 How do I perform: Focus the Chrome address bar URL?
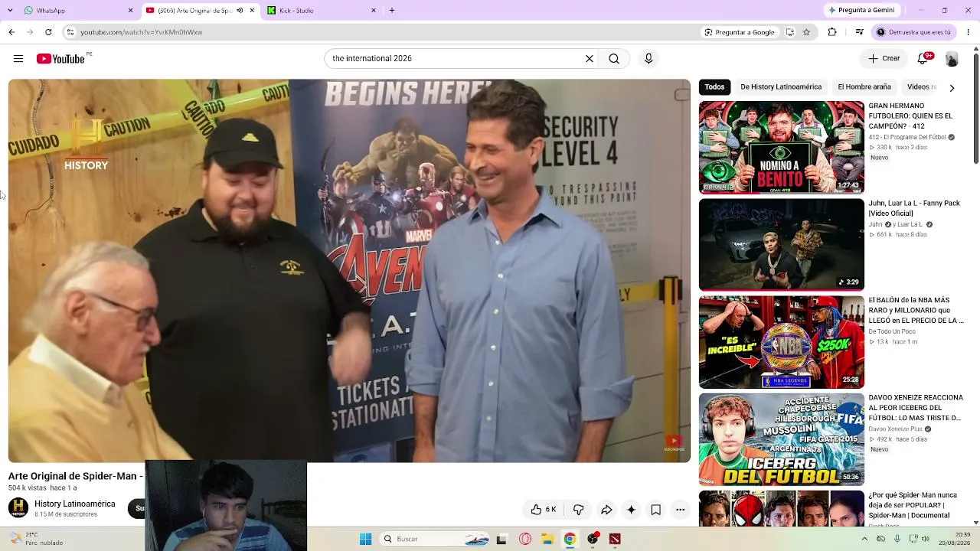click(141, 32)
